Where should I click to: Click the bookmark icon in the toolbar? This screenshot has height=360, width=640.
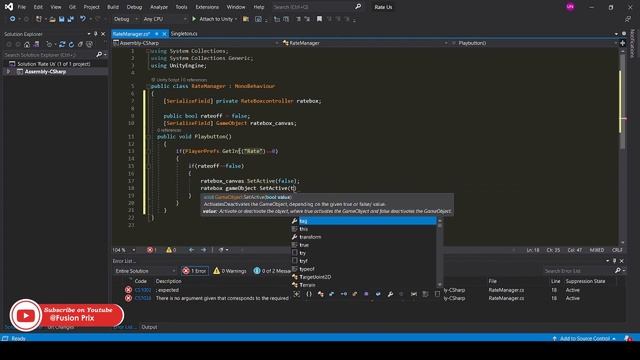point(319,19)
